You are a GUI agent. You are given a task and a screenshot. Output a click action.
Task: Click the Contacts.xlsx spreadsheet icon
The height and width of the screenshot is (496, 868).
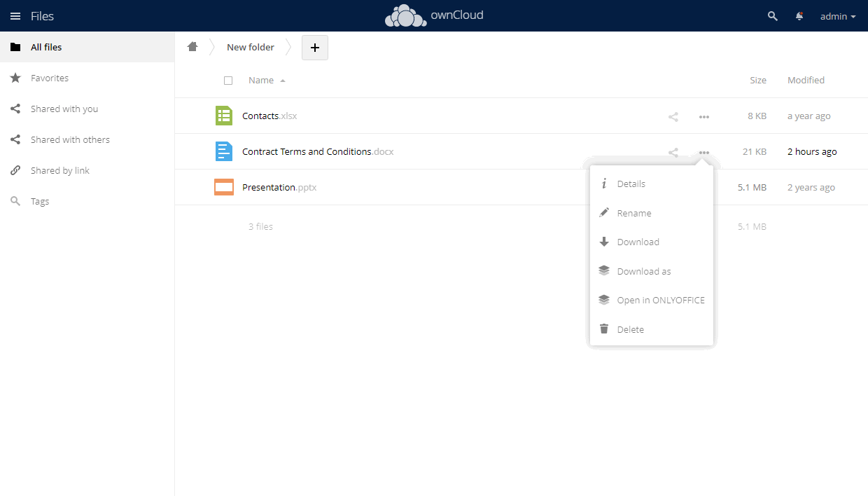pyautogui.click(x=224, y=116)
